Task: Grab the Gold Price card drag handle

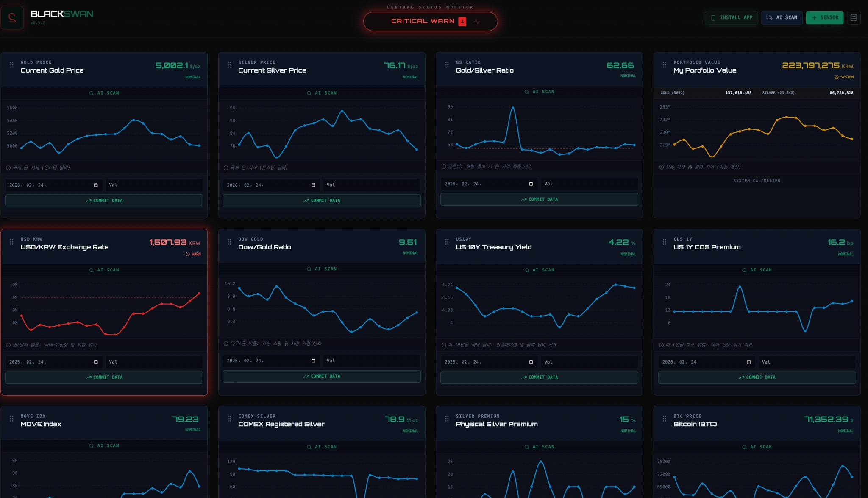Action: 12,65
